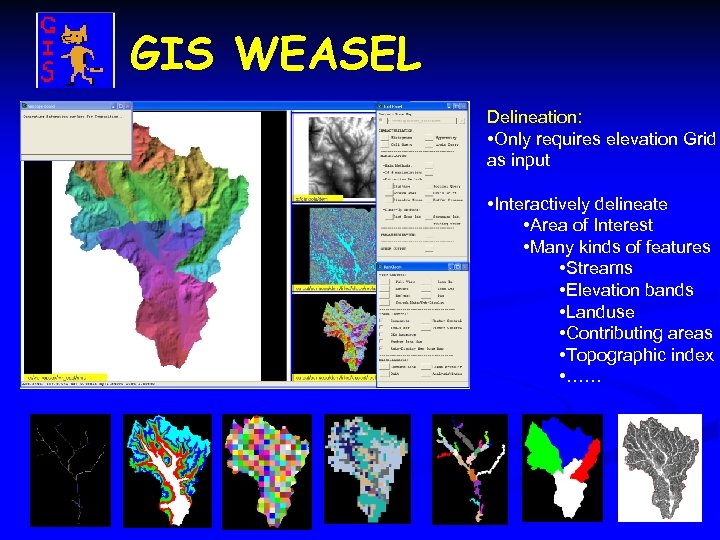The height and width of the screenshot is (540, 720).
Task: Click the Histogram button in upper panel
Action: tap(385, 137)
